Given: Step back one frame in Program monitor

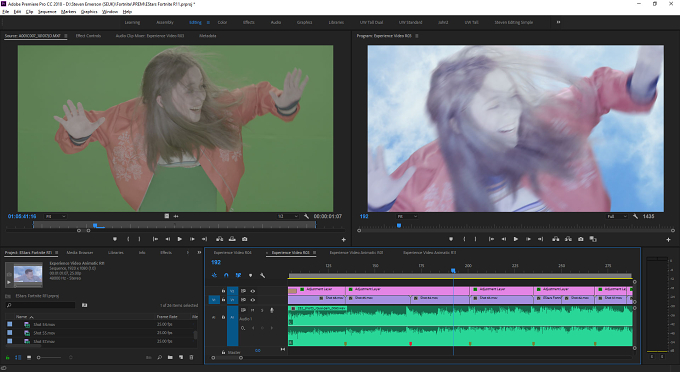Looking at the screenshot, I should tap(503, 239).
